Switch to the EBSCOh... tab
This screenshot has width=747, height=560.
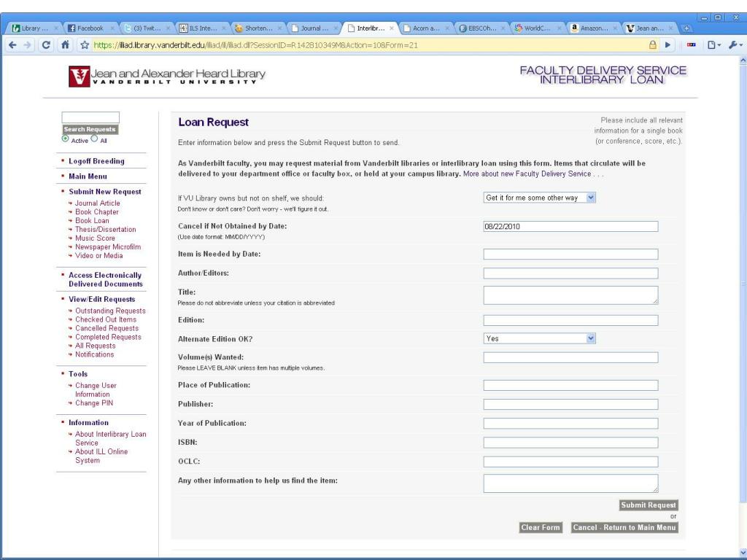pyautogui.click(x=481, y=28)
